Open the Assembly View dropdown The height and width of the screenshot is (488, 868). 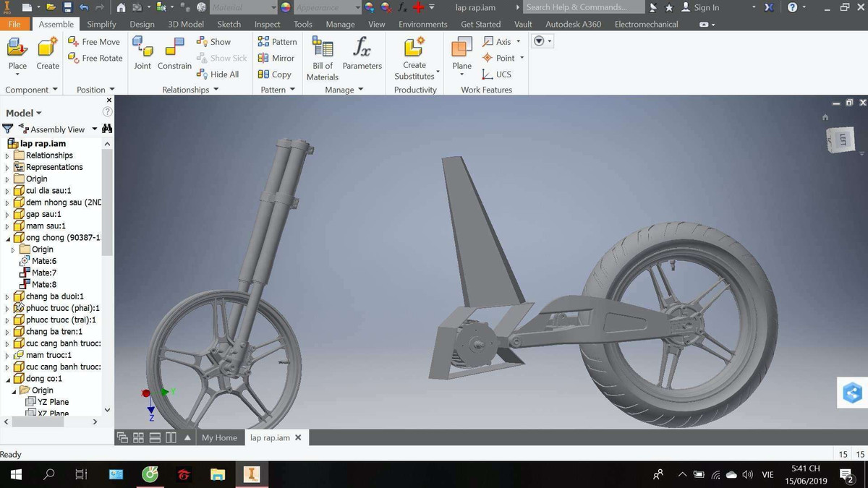tap(94, 129)
